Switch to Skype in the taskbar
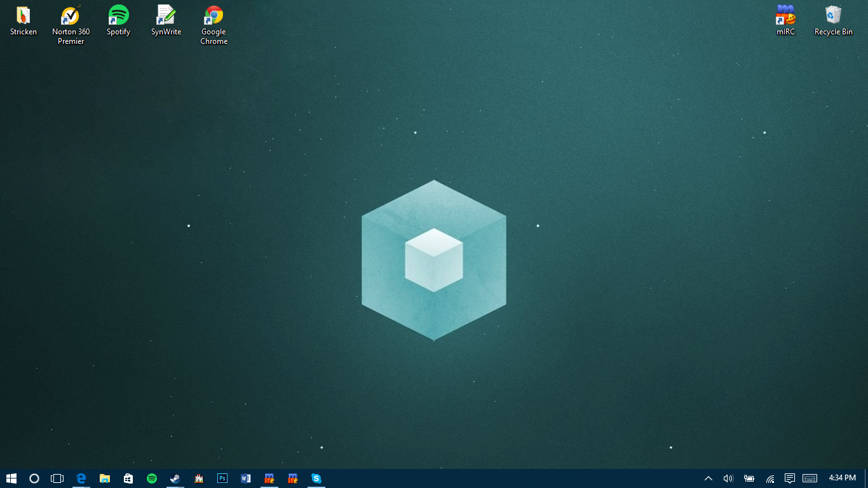This screenshot has height=488, width=868. tap(316, 478)
